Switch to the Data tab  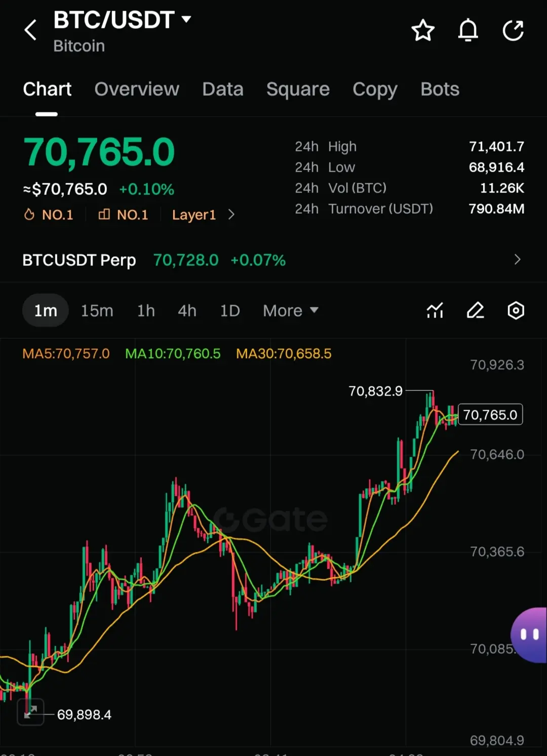[x=223, y=89]
